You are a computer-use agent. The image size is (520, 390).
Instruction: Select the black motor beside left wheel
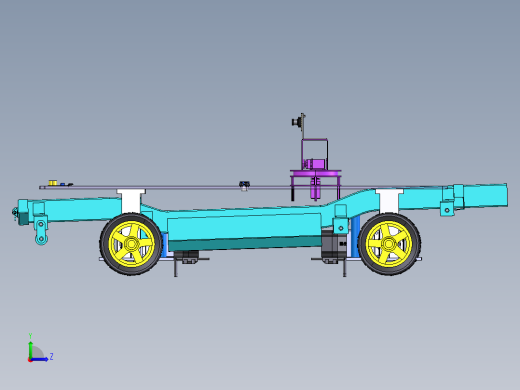[187, 256]
